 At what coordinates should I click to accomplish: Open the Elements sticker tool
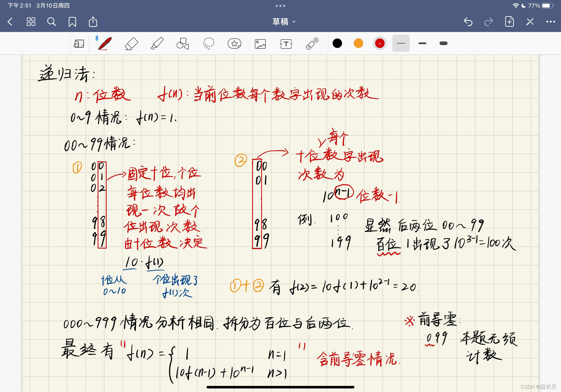(234, 43)
